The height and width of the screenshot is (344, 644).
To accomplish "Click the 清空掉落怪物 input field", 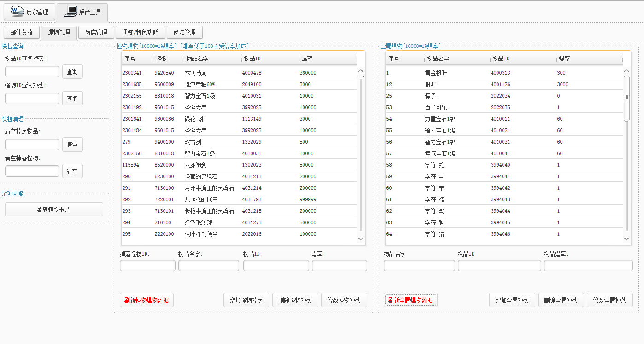I will point(32,171).
